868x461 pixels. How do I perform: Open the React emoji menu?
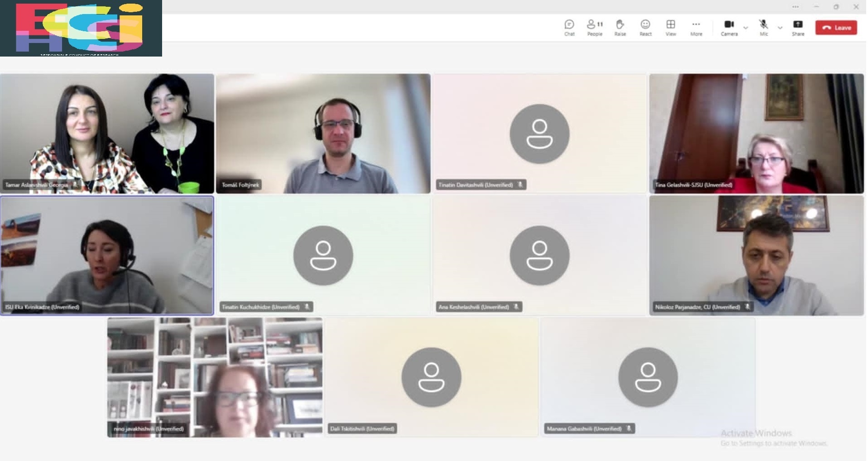pos(645,27)
